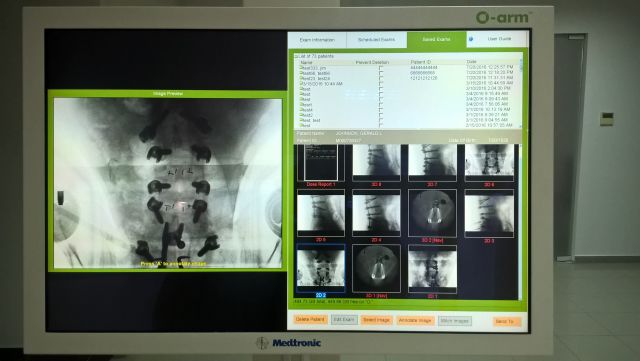Click the date 3/10/2016 2:04:30 PM
This screenshot has height=361, width=640.
(488, 88)
